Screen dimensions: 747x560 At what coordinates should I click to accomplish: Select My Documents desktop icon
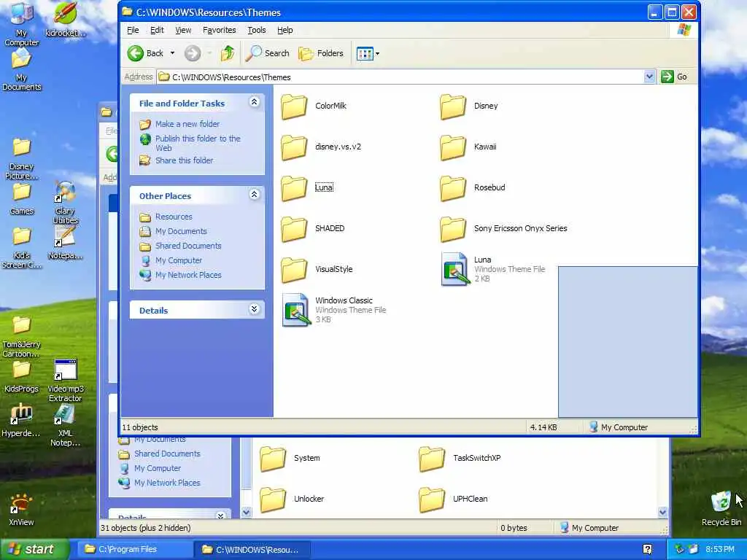(x=21, y=69)
